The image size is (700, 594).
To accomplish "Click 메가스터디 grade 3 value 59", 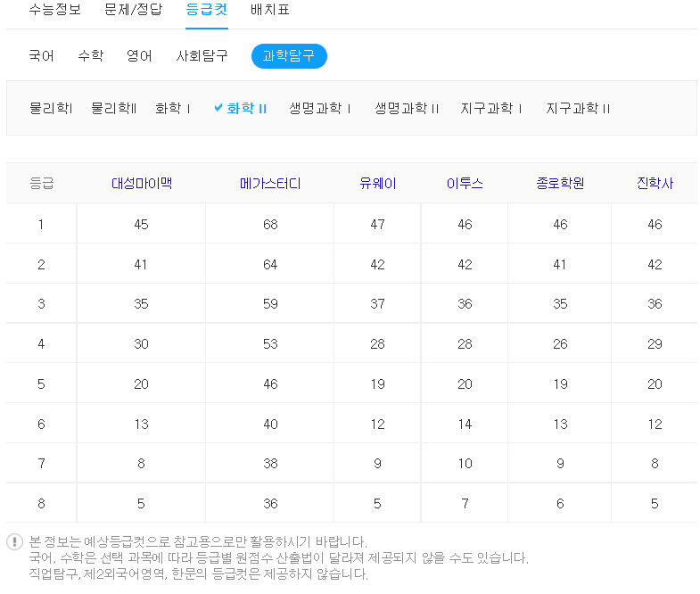I will coord(270,304).
